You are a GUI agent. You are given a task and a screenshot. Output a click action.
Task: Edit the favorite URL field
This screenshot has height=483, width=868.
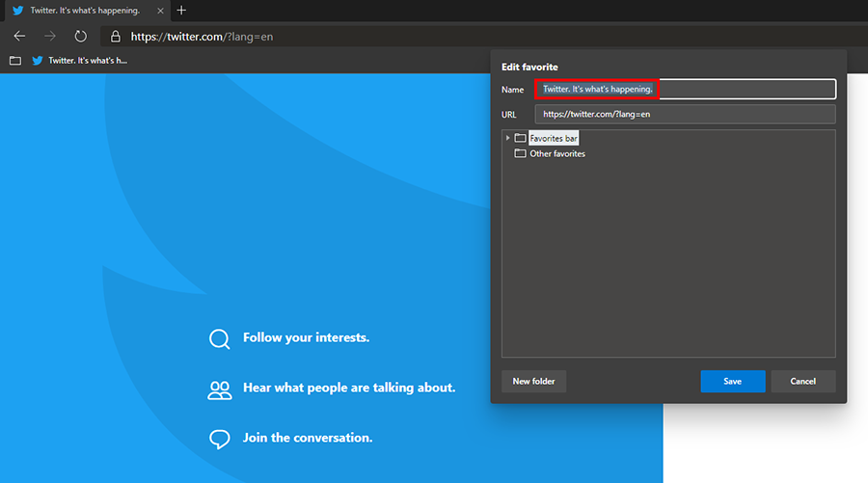pyautogui.click(x=686, y=114)
